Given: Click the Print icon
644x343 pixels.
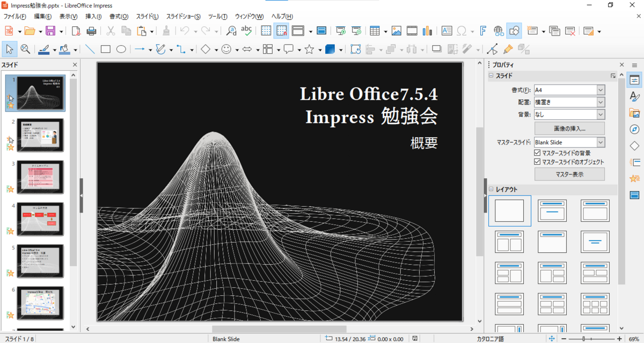Looking at the screenshot, I should (x=92, y=31).
